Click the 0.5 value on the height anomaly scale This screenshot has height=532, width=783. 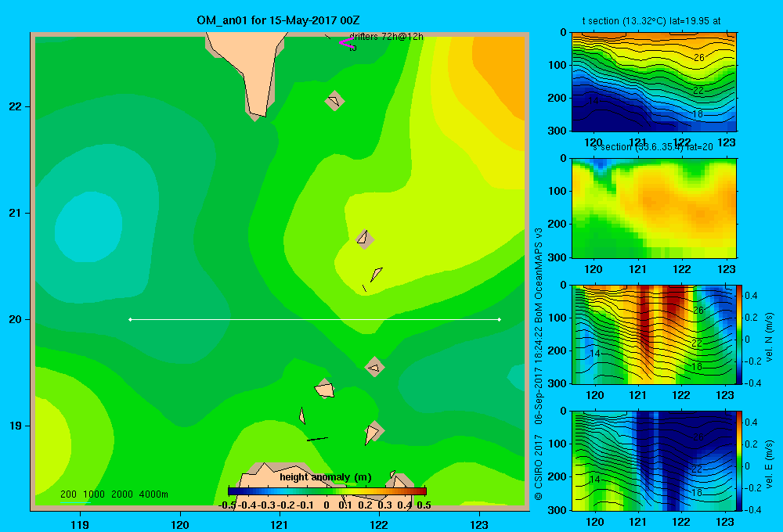[x=424, y=505]
